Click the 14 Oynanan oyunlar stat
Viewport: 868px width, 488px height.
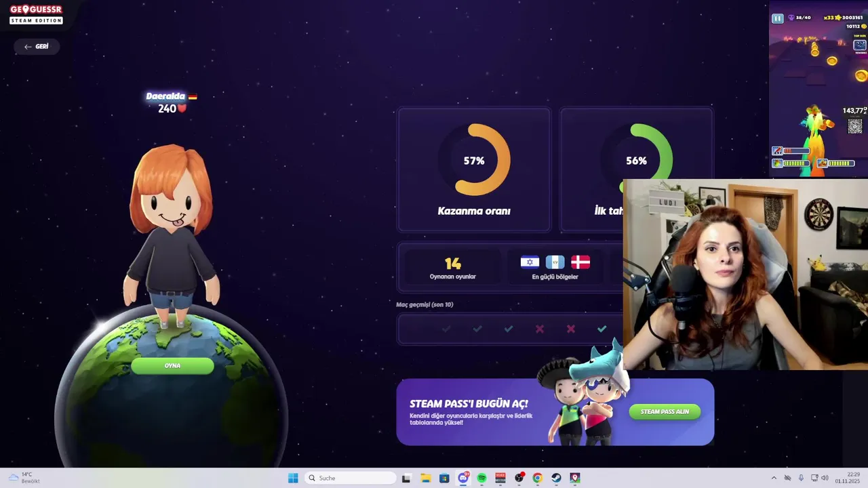tap(453, 267)
